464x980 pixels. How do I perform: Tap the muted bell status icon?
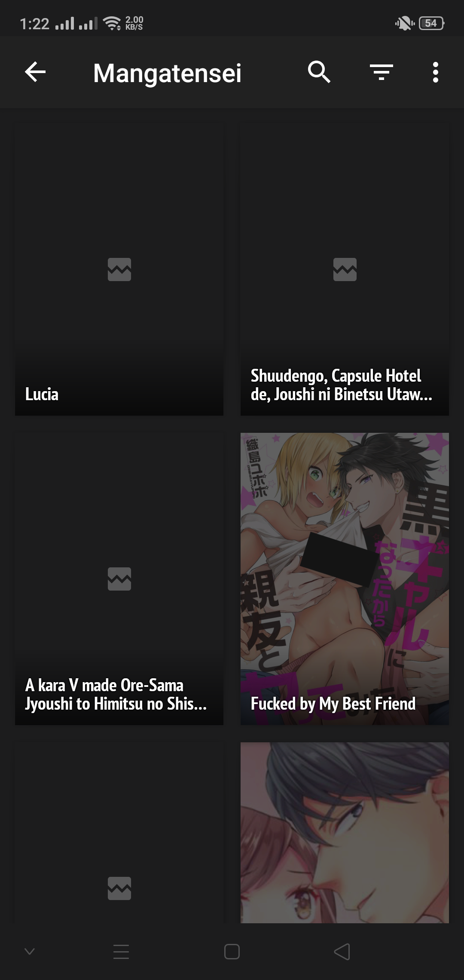[x=405, y=23]
